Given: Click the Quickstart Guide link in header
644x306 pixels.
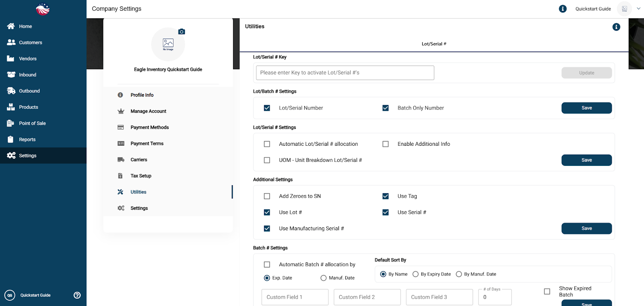Looking at the screenshot, I should pyautogui.click(x=593, y=9).
